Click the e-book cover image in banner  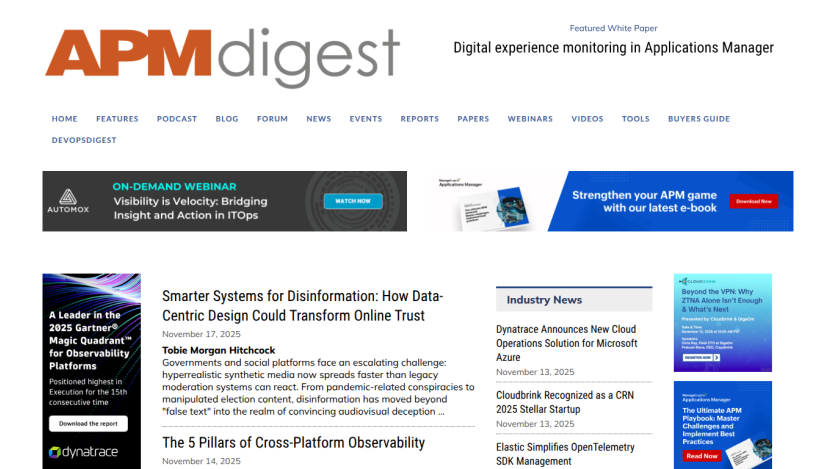pos(493,209)
